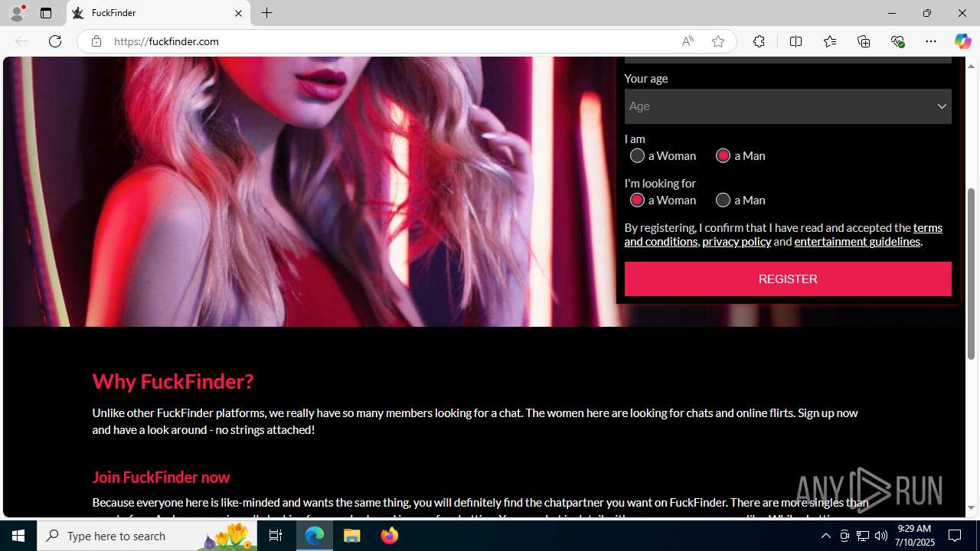Open the tab actions menu icon
The width and height of the screenshot is (980, 551).
click(x=46, y=13)
